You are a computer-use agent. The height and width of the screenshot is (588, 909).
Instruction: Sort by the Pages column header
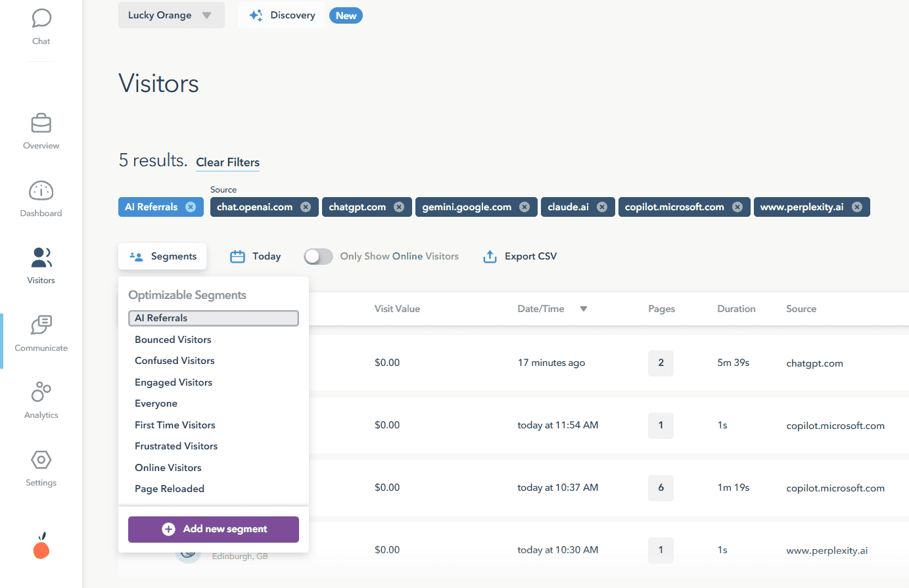[x=661, y=309]
